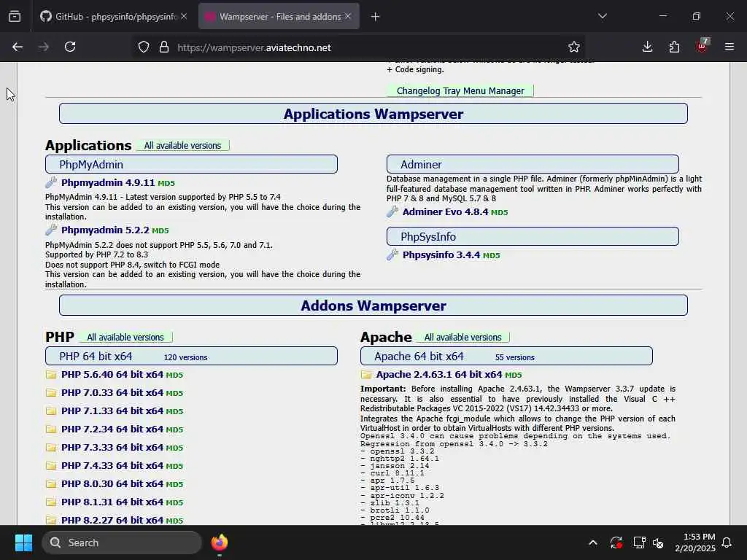The width and height of the screenshot is (747, 560).
Task: List all open tabs dropdown
Action: pos(603,17)
